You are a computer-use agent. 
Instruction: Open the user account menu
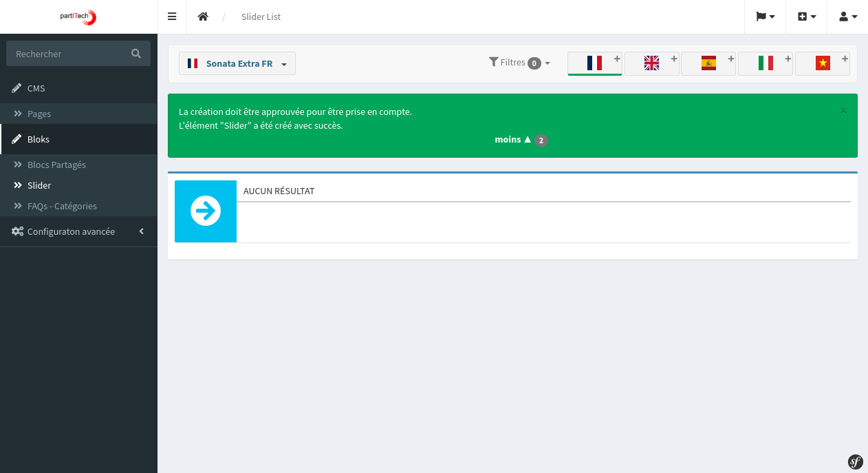848,17
